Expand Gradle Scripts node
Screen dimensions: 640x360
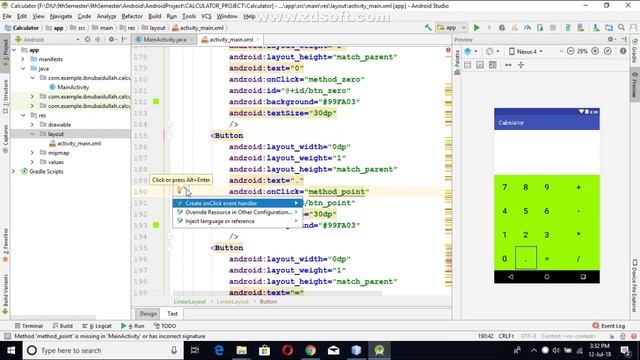pyautogui.click(x=14, y=171)
